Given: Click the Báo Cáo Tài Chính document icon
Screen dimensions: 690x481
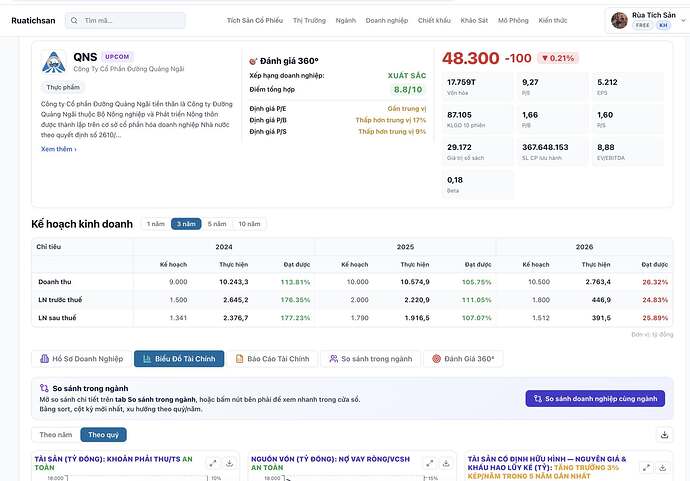Looking at the screenshot, I should pos(239,359).
